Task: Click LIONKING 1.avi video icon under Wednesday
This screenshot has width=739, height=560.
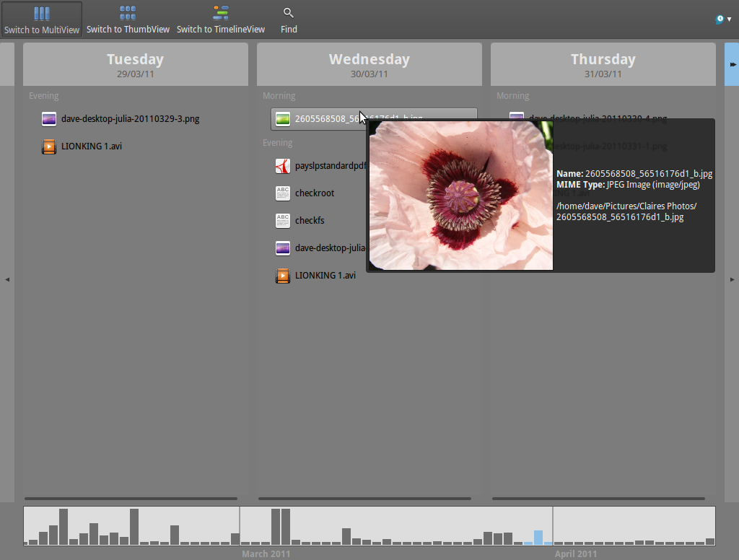Action: click(283, 275)
